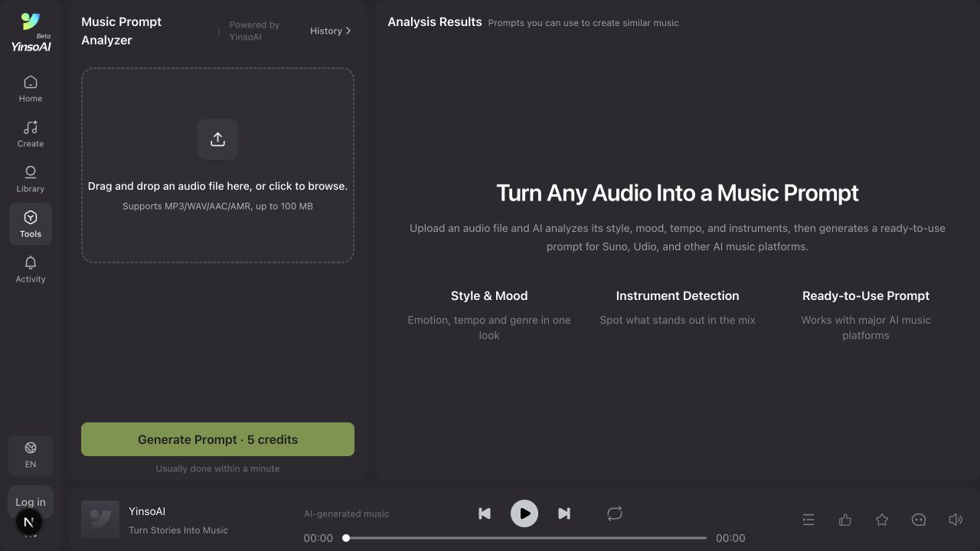Skip to previous track

pyautogui.click(x=485, y=514)
